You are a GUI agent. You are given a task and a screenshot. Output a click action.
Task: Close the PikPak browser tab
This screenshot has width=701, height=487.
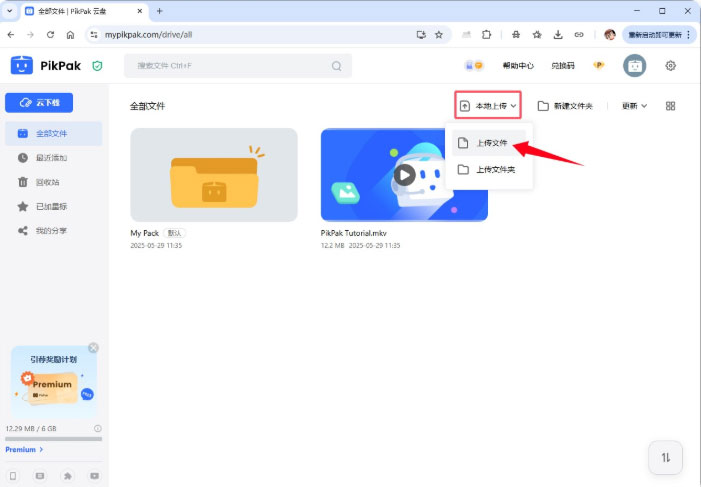click(139, 11)
